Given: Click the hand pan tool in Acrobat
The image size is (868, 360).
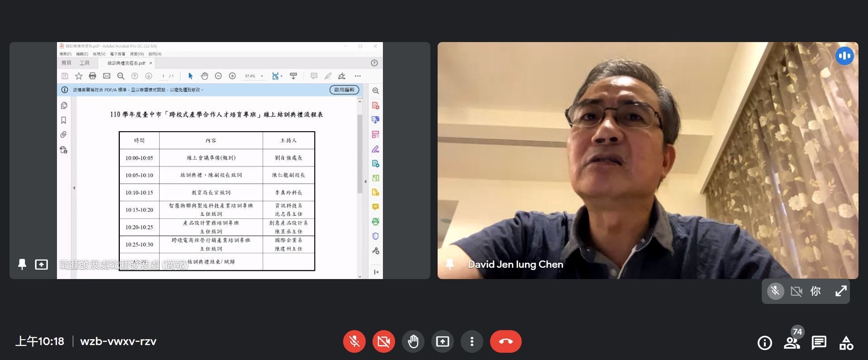Looking at the screenshot, I should click(204, 76).
